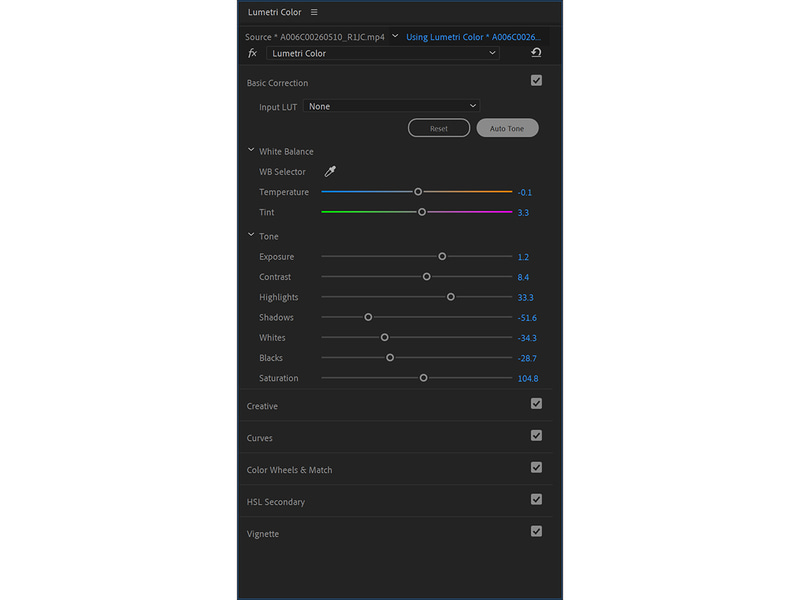Image resolution: width=800 pixels, height=600 pixels.
Task: Toggle the fx effect icon
Action: tap(252, 53)
